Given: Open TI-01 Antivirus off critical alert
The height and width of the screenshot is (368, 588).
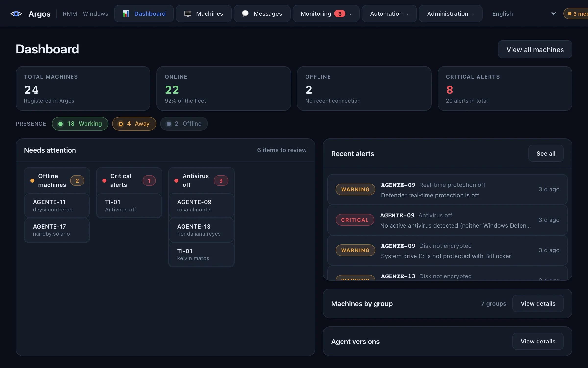Looking at the screenshot, I should tap(129, 206).
